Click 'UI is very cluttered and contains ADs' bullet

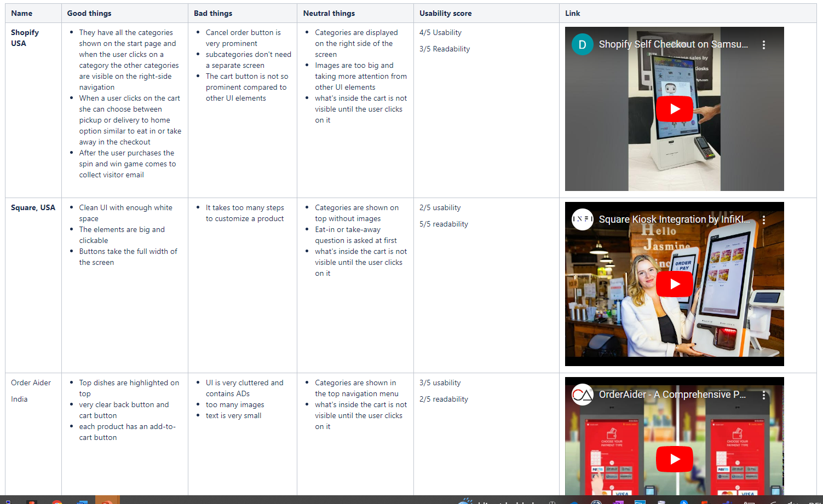point(245,388)
